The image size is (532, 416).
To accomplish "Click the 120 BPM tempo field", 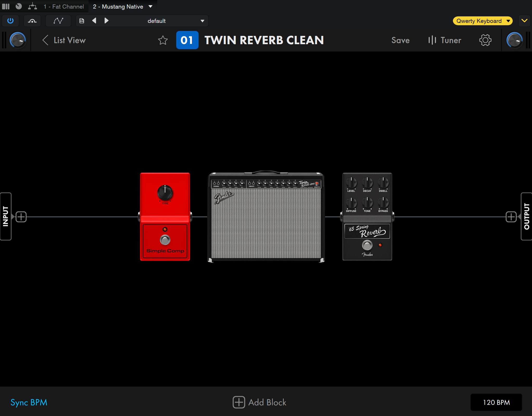I will [496, 402].
